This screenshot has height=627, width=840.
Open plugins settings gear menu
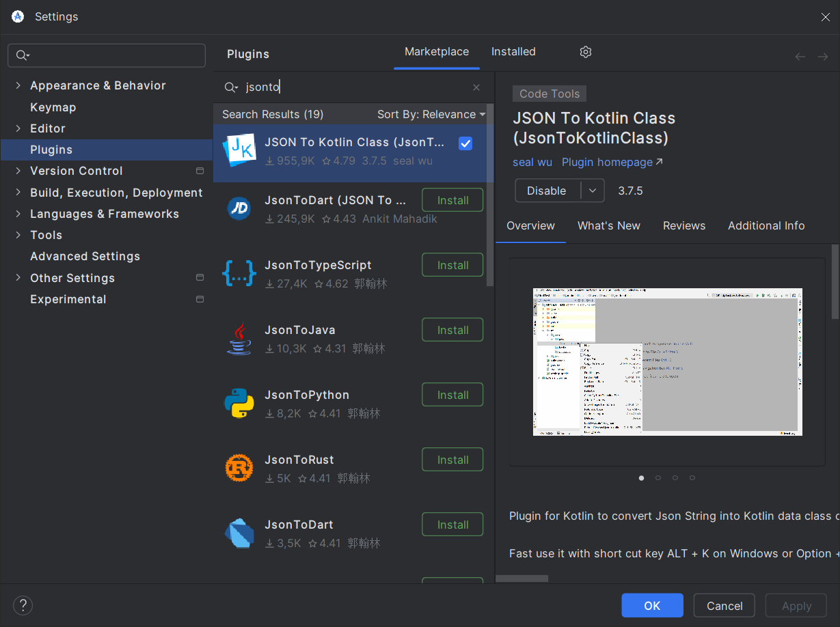point(586,52)
